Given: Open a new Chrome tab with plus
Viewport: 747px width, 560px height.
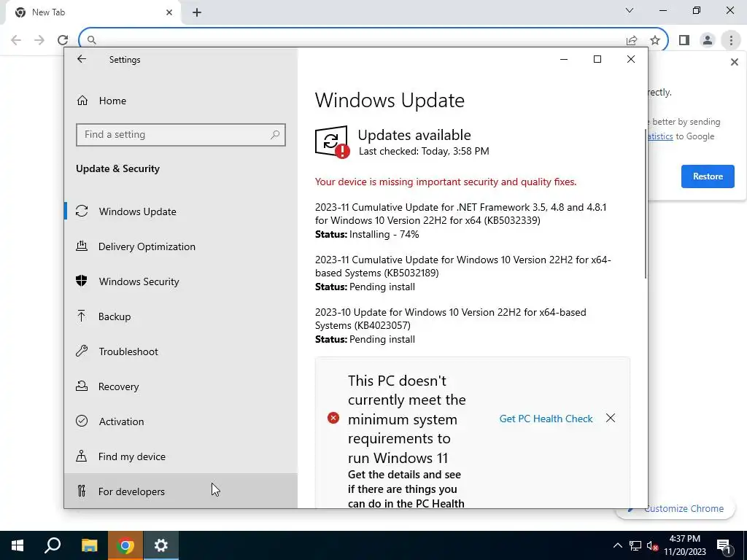Looking at the screenshot, I should tap(197, 12).
